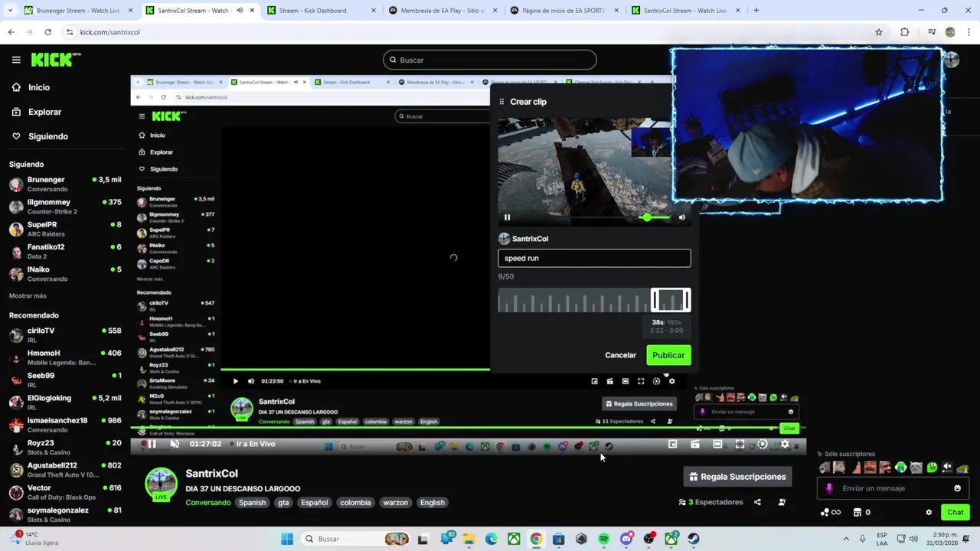980x551 pixels.
Task: Click Cancelar in the Crear clip dialog
Action: pos(620,355)
